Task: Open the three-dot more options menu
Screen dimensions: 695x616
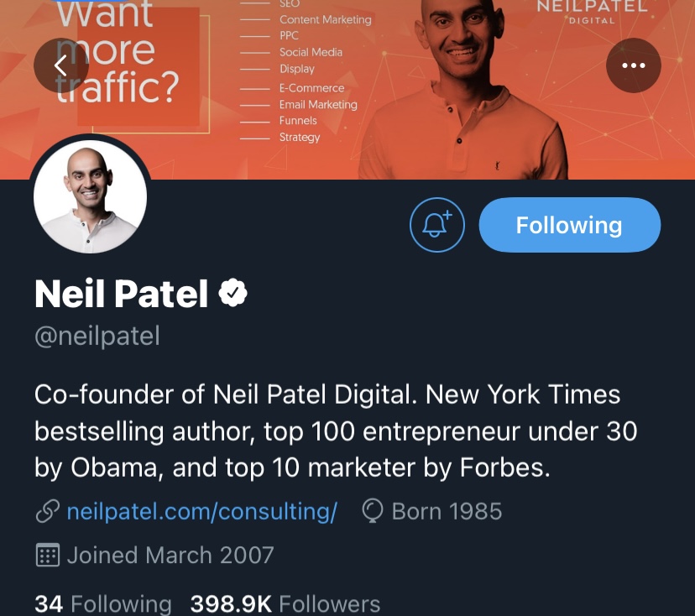Action: 634,65
